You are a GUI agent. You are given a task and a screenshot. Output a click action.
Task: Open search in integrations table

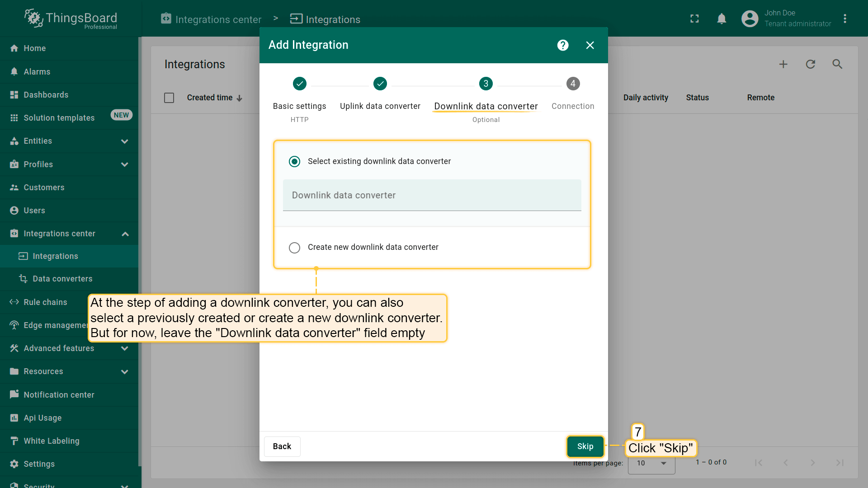[x=837, y=64]
